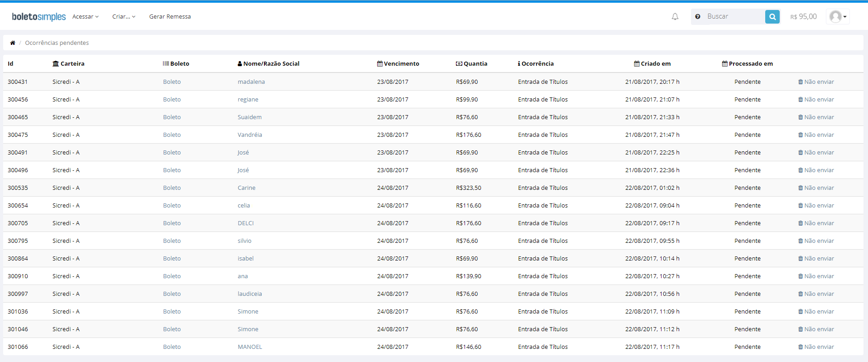Screen dimensions: 868x362
Task: Open Gerar Remessa menu item
Action: coord(170,17)
